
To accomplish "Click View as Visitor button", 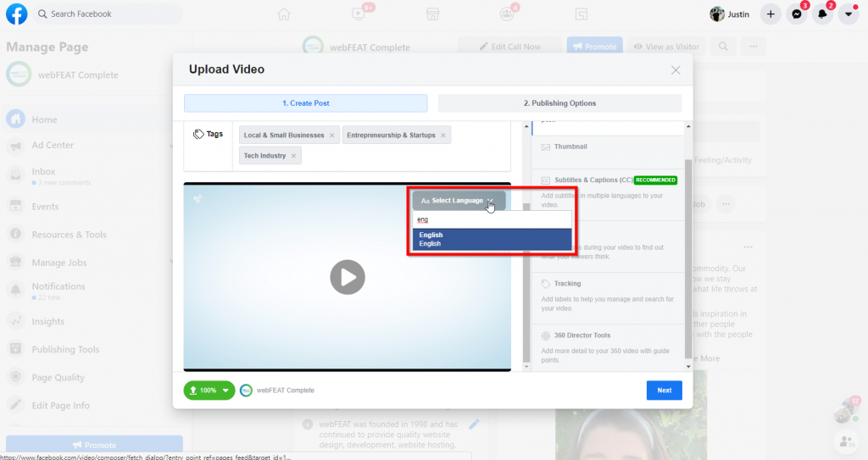I will pyautogui.click(x=666, y=47).
